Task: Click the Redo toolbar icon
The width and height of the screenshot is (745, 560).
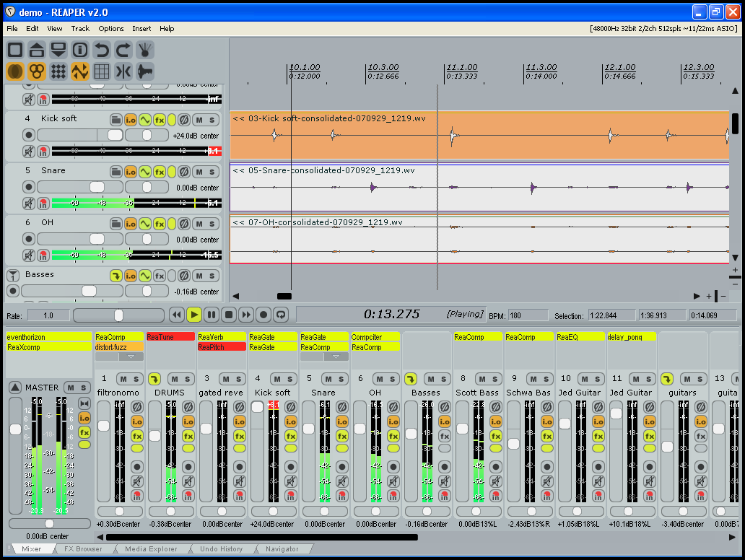Action: (x=123, y=50)
